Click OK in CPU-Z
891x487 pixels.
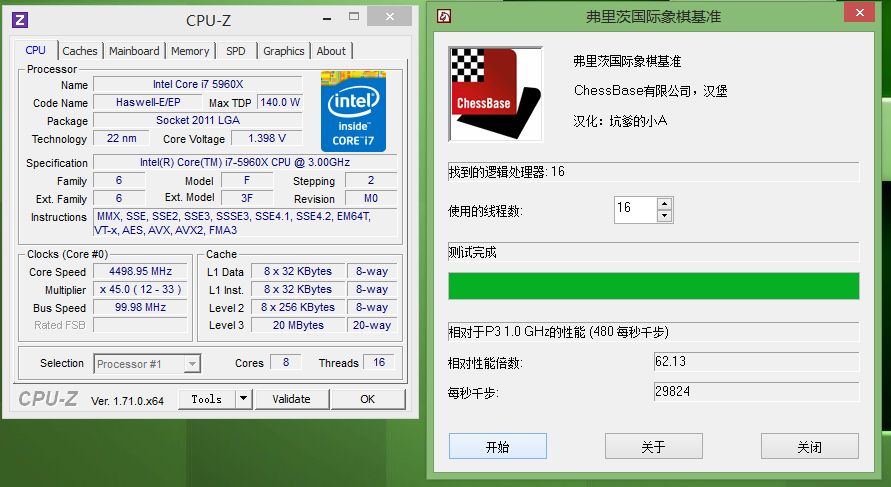[x=368, y=399]
